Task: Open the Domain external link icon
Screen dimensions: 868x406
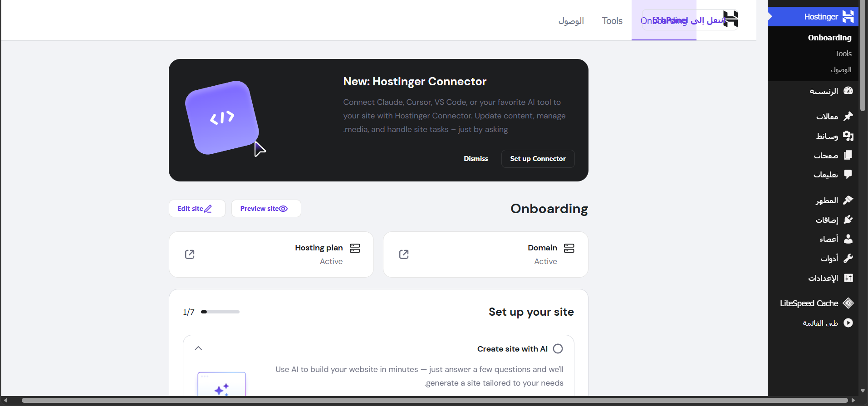Action: click(404, 254)
